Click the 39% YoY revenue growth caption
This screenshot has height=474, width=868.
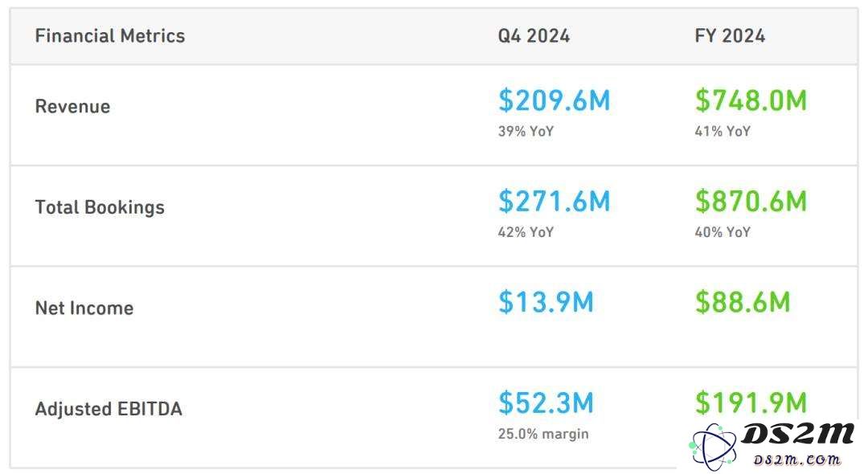click(526, 131)
